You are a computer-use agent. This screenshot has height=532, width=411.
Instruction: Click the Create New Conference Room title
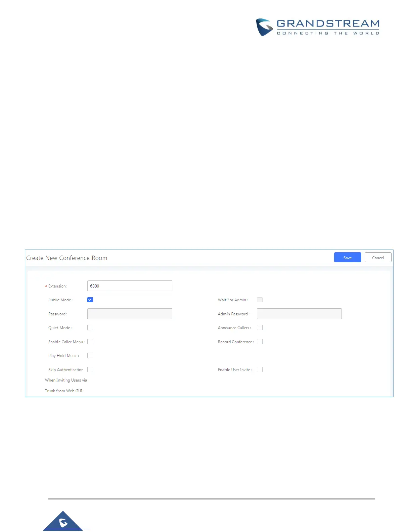click(67, 258)
